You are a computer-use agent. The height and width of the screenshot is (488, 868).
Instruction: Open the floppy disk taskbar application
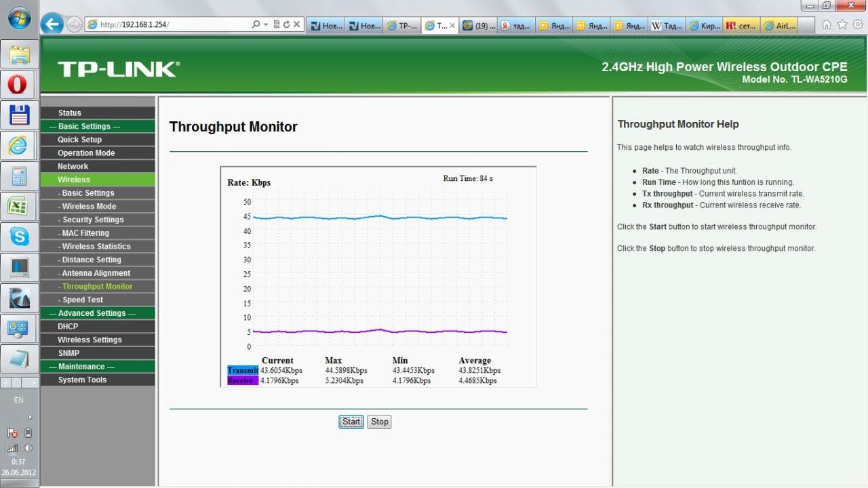[19, 115]
